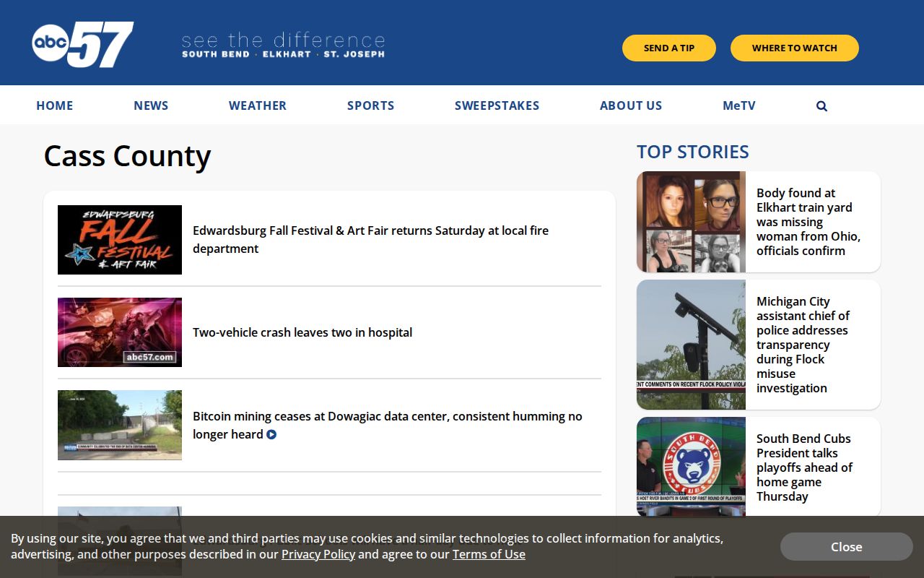Screen dimensions: 924x578
Task: Open the Body found at Elkhart story
Action: click(808, 222)
